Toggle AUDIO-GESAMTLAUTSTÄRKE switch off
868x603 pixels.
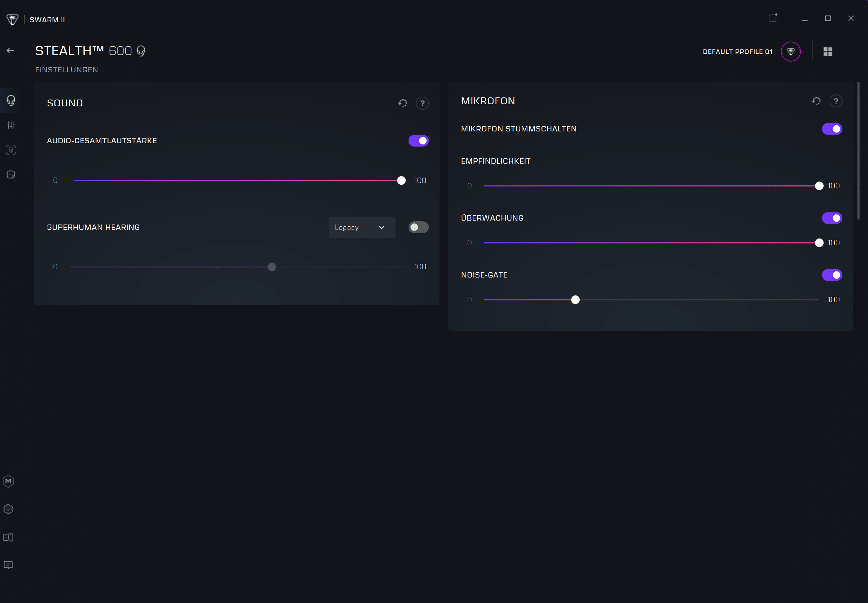point(418,141)
